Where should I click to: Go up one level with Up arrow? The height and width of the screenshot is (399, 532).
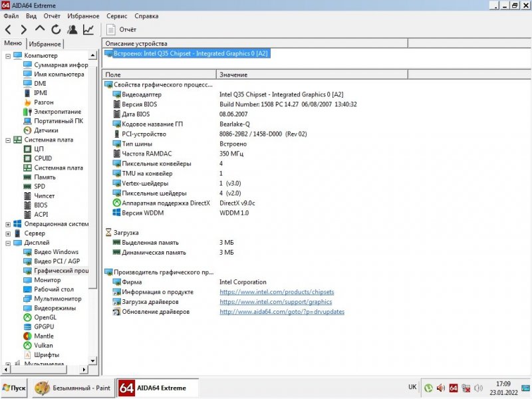[x=40, y=29]
